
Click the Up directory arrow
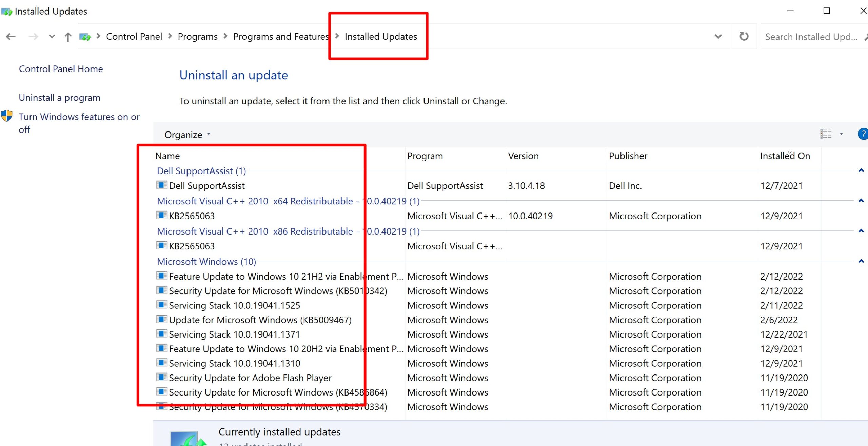click(x=68, y=36)
